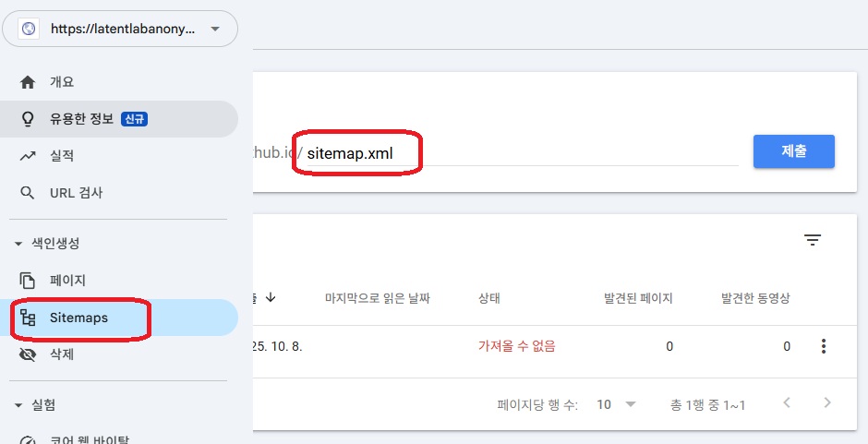
Task: Click the 가져올 수 없음 status text
Action: [x=516, y=346]
